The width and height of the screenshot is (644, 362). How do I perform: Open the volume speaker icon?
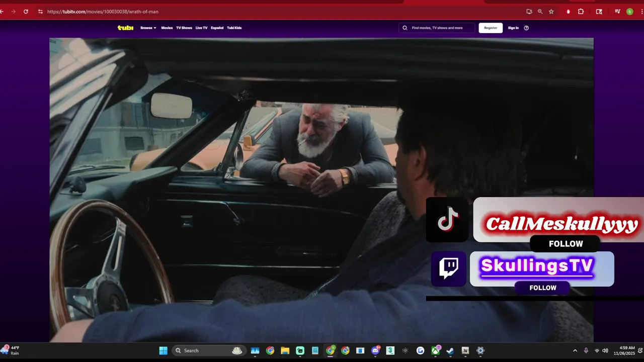click(x=605, y=350)
